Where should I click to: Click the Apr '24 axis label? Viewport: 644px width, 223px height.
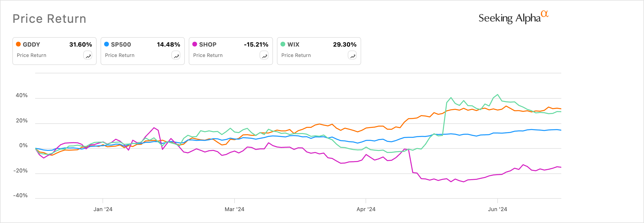click(x=366, y=209)
